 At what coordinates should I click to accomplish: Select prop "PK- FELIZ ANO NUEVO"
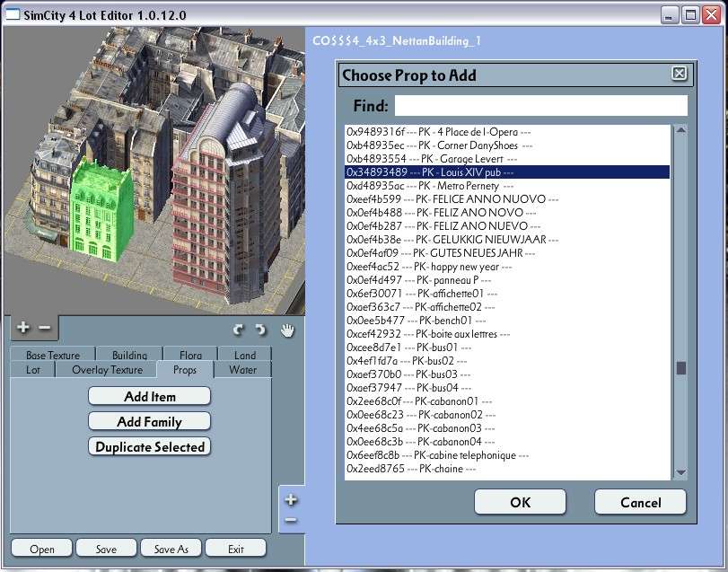[507, 226]
